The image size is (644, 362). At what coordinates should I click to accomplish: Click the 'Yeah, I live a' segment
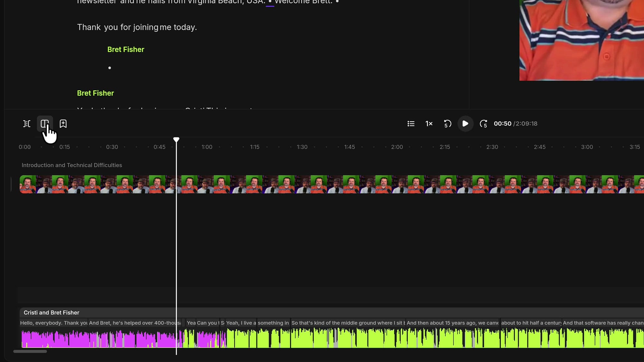tap(241, 323)
